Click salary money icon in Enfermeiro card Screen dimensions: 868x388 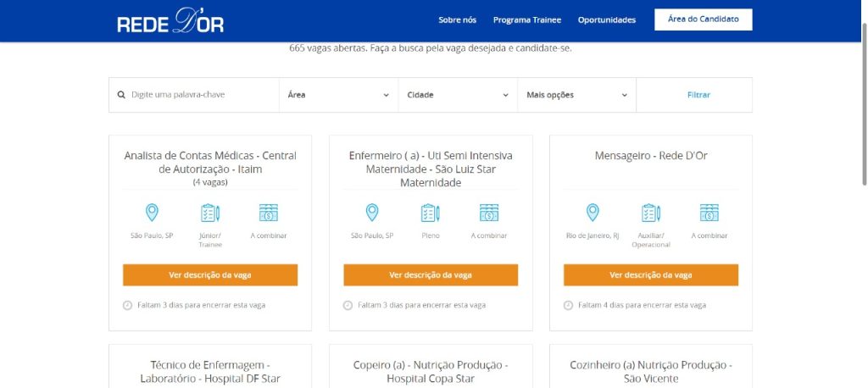pos(489,213)
